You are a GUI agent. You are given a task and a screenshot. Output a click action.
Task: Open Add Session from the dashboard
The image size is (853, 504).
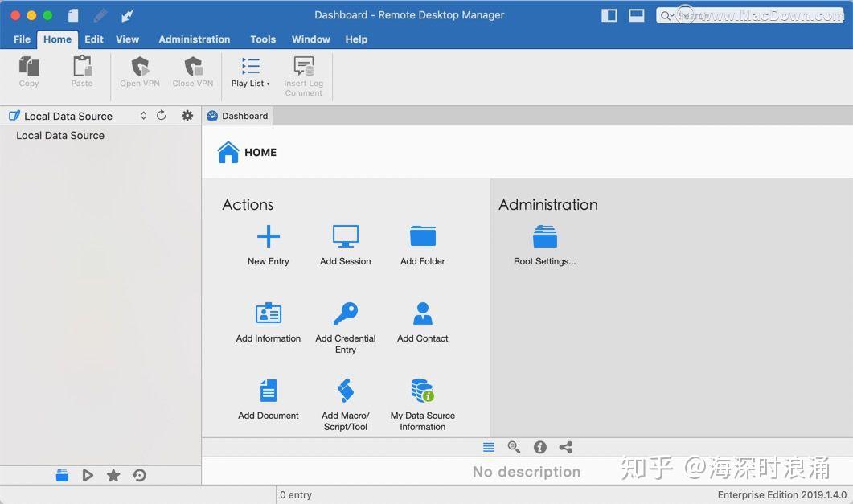345,236
